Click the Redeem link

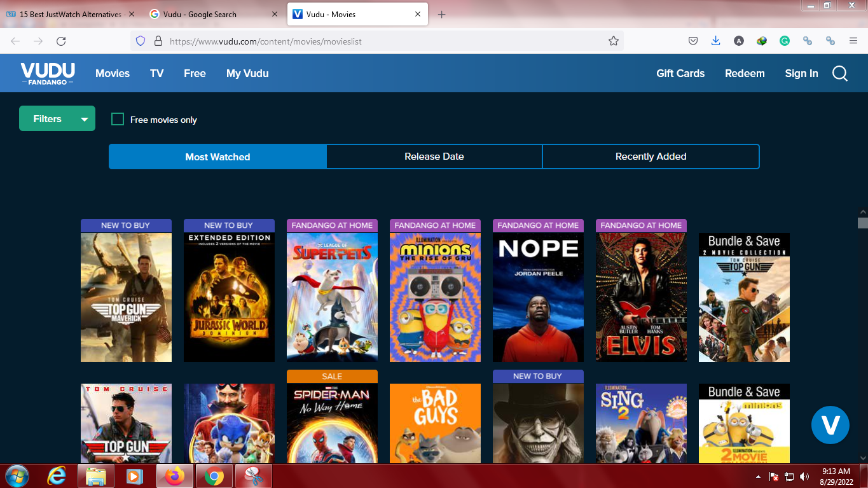745,73
